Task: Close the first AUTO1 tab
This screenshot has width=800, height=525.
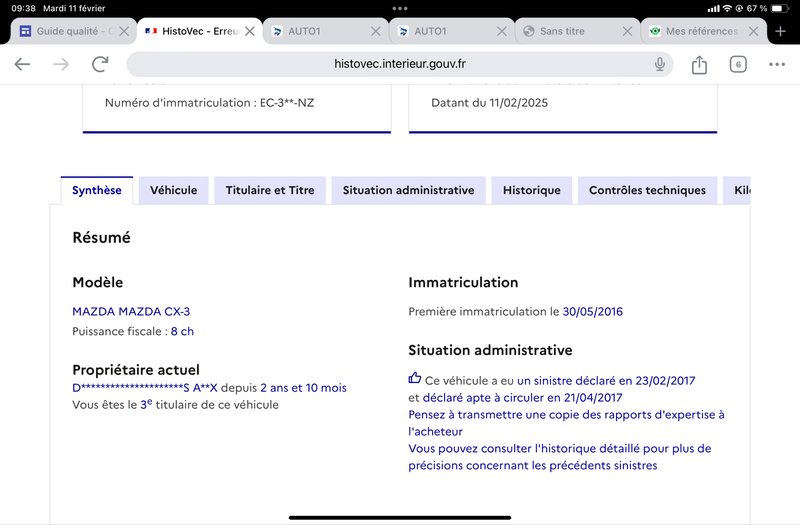Action: click(376, 31)
